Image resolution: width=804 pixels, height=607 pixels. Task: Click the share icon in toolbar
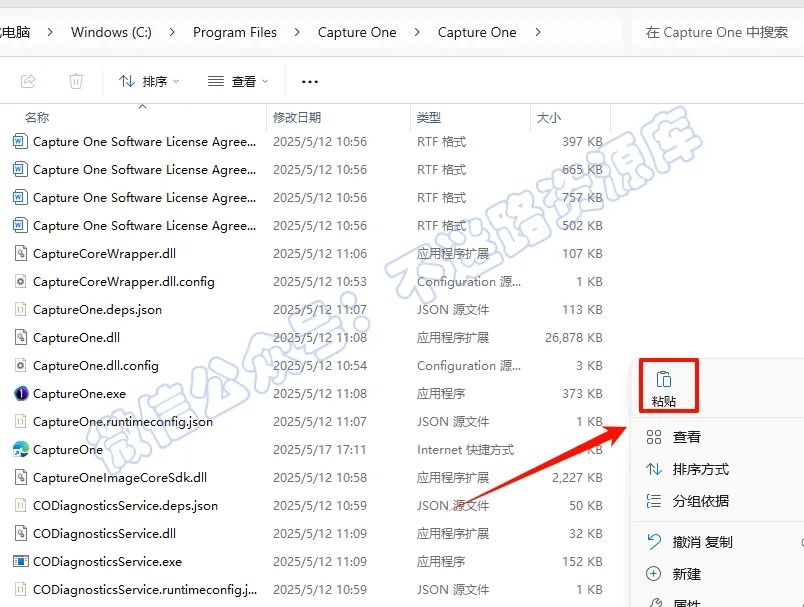click(28, 81)
